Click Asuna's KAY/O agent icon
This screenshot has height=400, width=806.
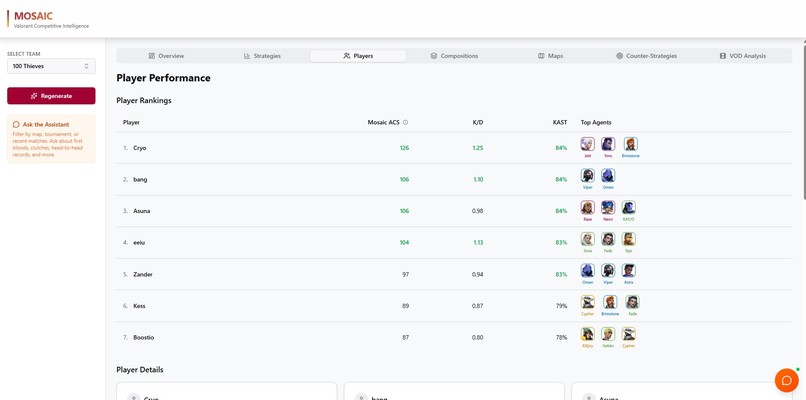(628, 207)
